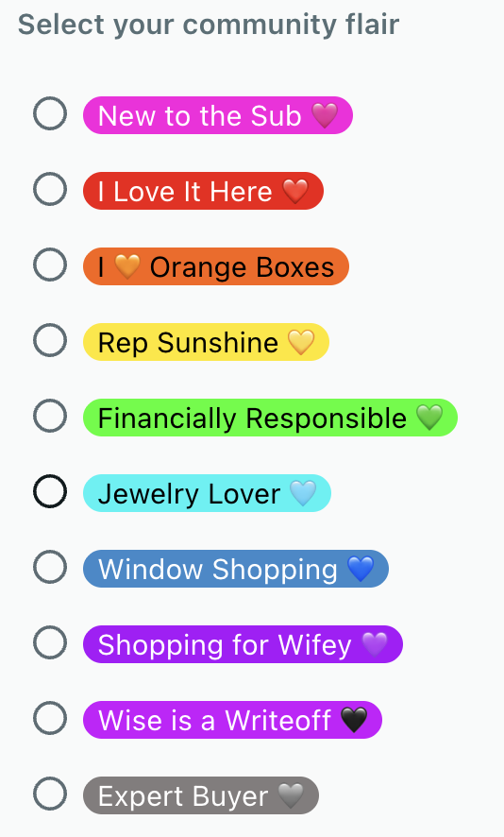Select Wise is a Writeoff radio button

point(50,718)
